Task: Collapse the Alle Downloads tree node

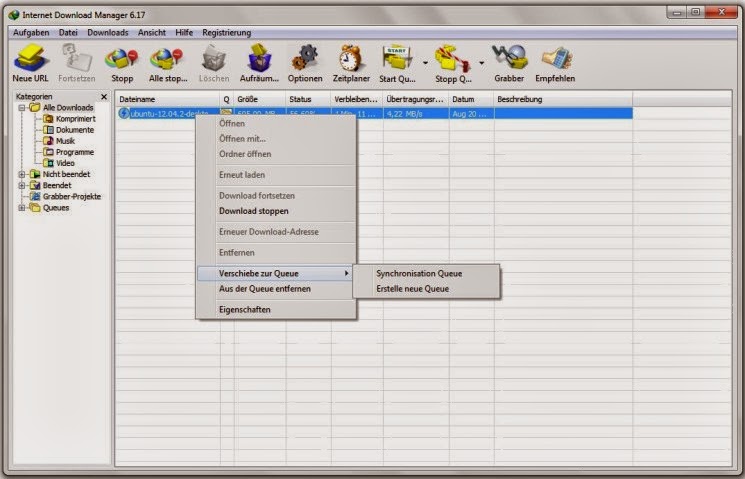Action: pyautogui.click(x=21, y=108)
